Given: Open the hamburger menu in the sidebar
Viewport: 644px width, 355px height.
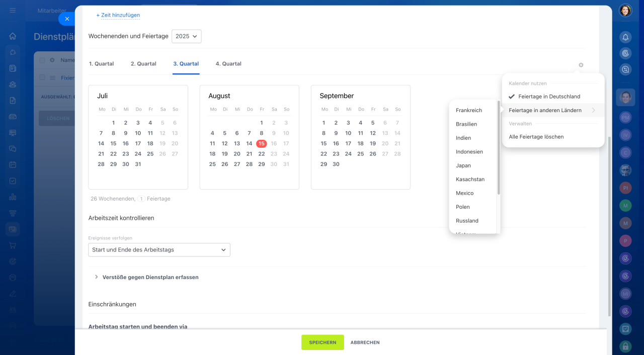Looking at the screenshot, I should click(13, 11).
